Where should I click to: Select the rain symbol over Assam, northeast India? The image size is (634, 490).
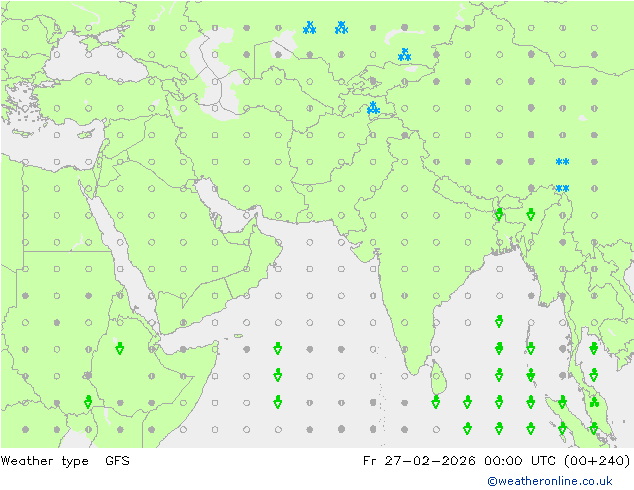coord(530,214)
